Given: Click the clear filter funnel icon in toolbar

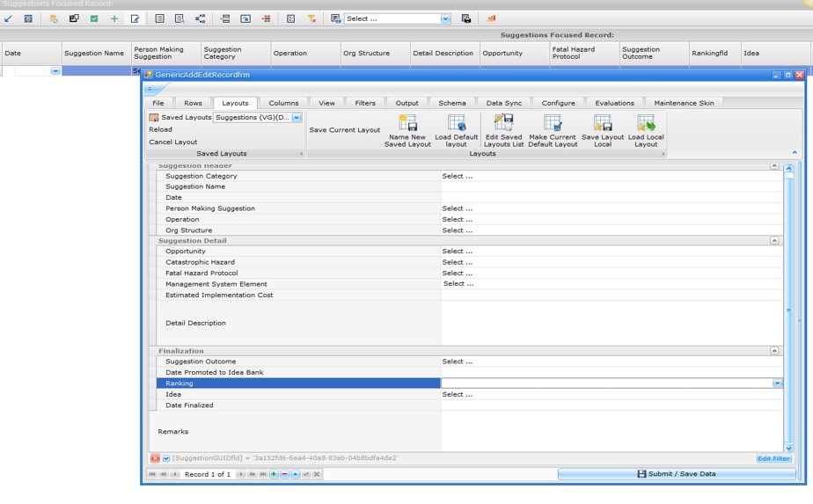Looking at the screenshot, I should [311, 18].
